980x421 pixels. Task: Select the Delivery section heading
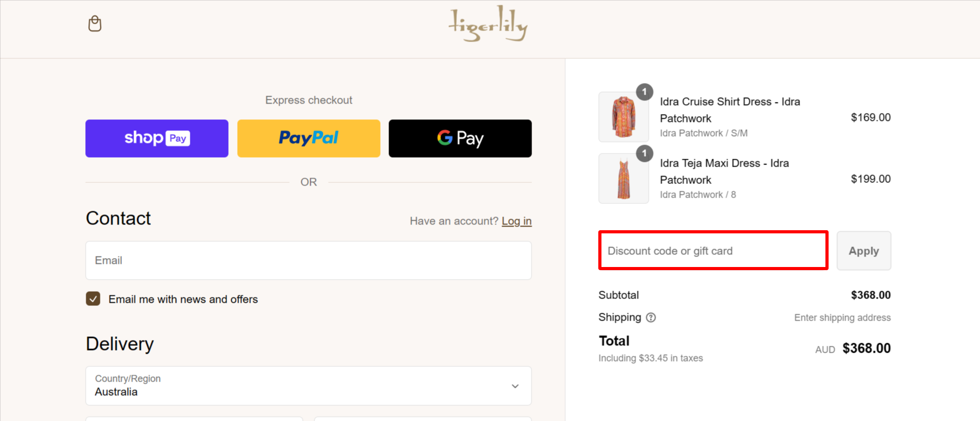tap(119, 343)
